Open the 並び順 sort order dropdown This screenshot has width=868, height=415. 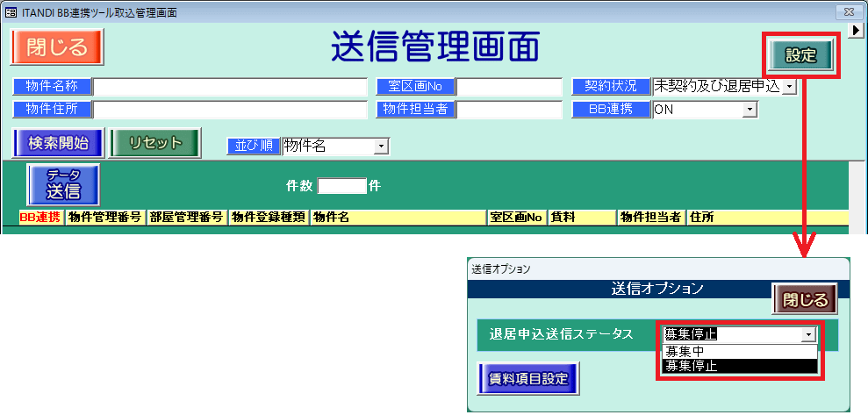380,147
